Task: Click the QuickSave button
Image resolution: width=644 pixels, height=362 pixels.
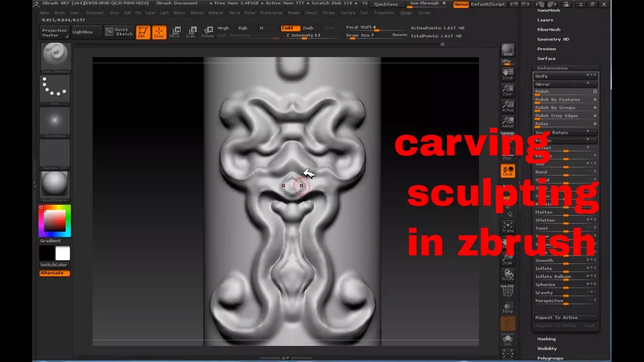Action: point(386,4)
